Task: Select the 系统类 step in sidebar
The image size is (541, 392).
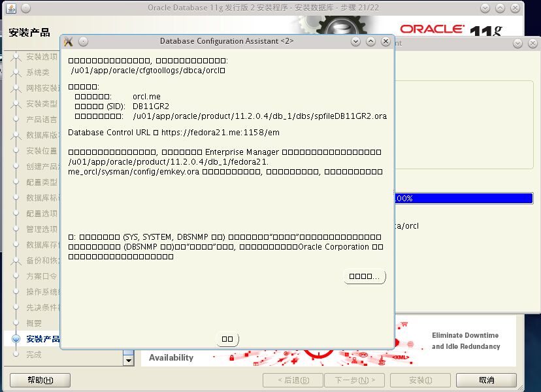Action: coord(38,73)
